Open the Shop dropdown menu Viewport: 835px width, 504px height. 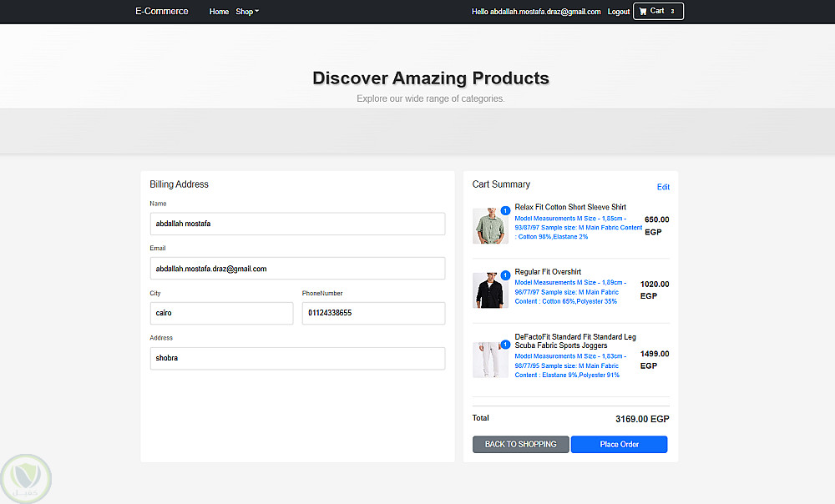tap(247, 12)
